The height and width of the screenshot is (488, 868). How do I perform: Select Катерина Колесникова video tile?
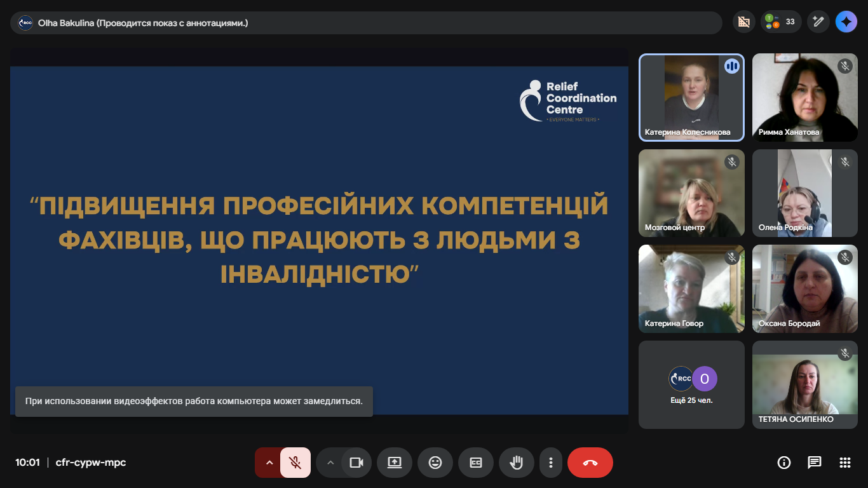691,97
